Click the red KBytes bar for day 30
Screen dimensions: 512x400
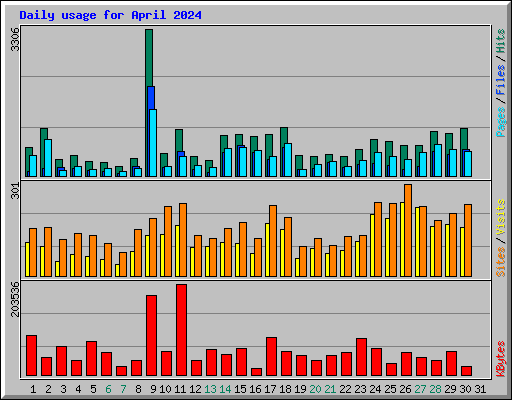pyautogui.click(x=466, y=371)
